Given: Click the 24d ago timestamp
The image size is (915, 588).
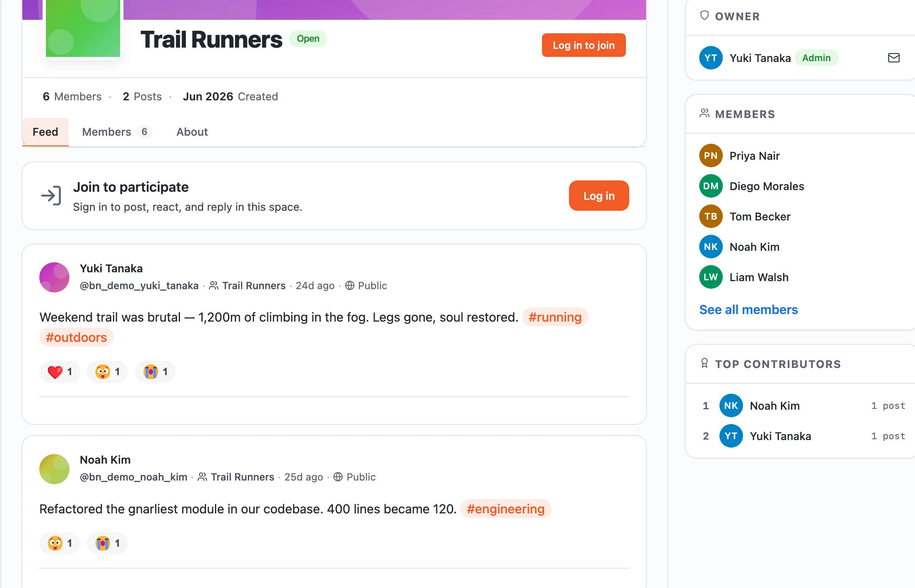Looking at the screenshot, I should pos(315,285).
